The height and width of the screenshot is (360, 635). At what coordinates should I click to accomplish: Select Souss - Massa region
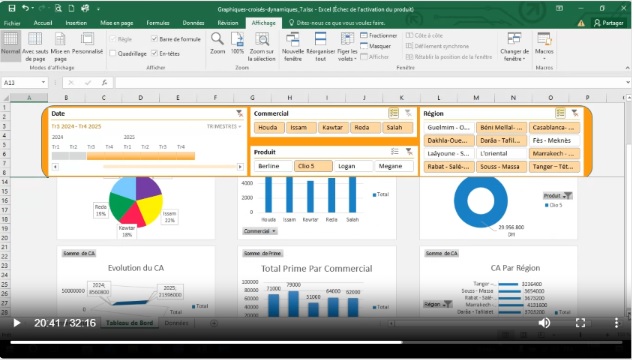point(501,166)
